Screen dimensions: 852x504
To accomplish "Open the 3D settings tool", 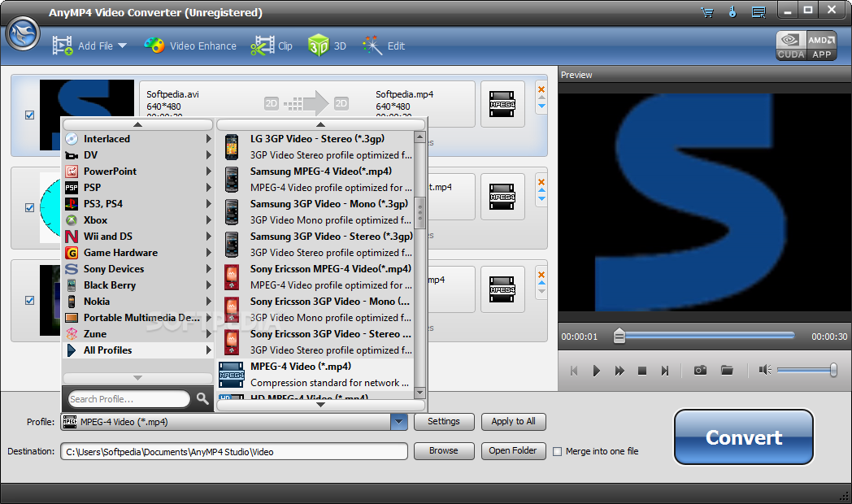I will point(327,46).
